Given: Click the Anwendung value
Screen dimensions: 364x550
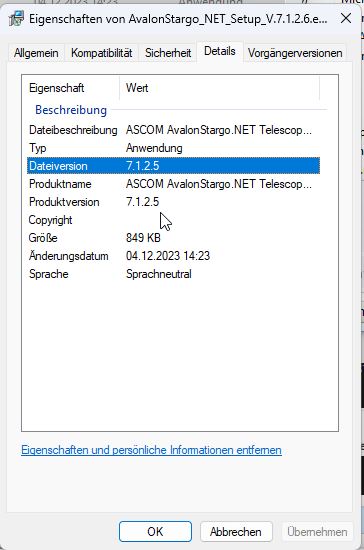Looking at the screenshot, I should pyautogui.click(x=154, y=148).
